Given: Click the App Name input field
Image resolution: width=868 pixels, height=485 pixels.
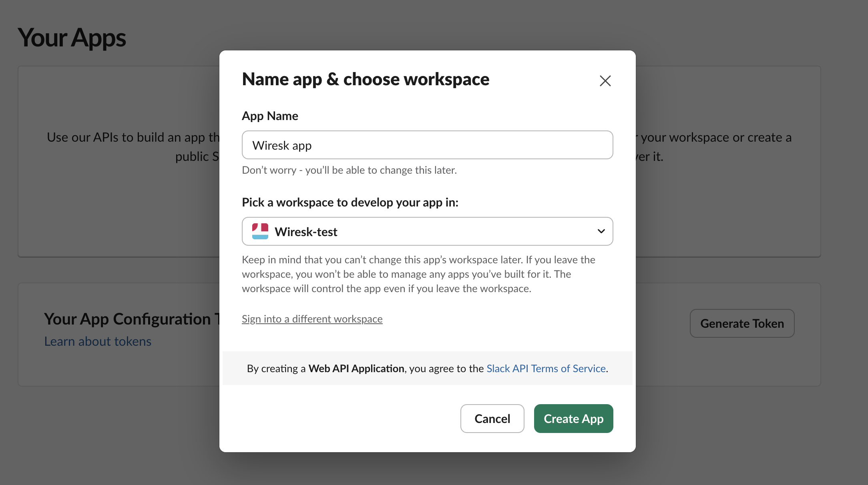Looking at the screenshot, I should point(427,145).
